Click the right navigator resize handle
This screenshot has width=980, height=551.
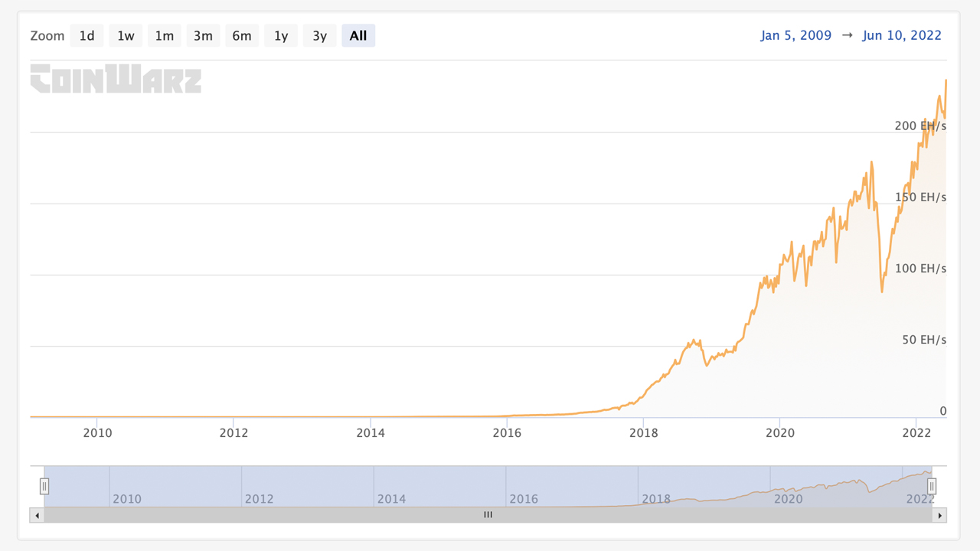click(x=932, y=486)
